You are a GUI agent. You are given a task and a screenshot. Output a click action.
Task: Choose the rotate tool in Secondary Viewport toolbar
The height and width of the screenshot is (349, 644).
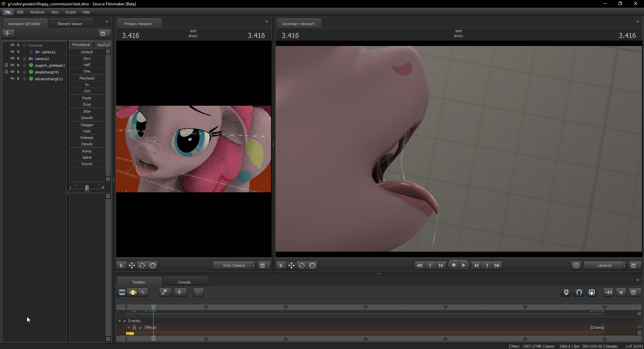tap(302, 265)
